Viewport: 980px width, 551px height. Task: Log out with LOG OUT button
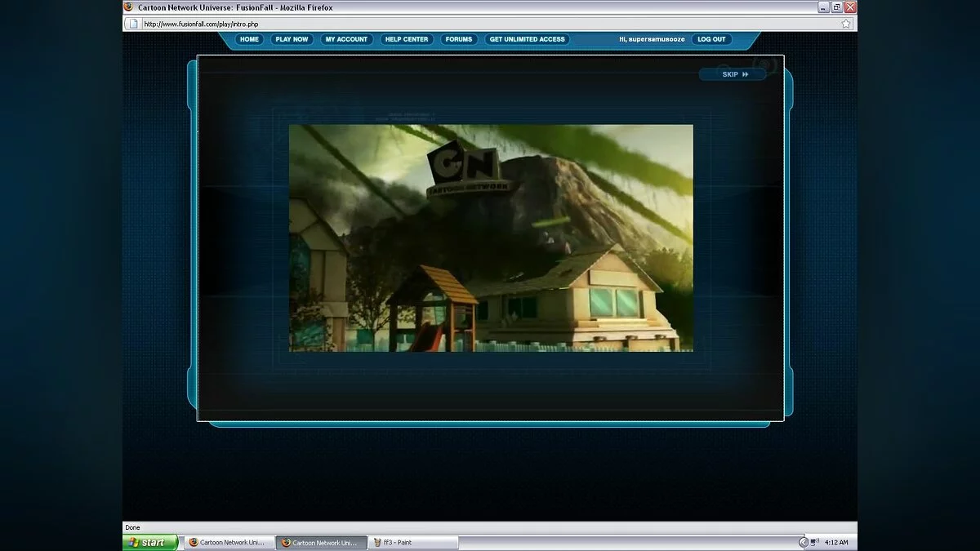(712, 39)
